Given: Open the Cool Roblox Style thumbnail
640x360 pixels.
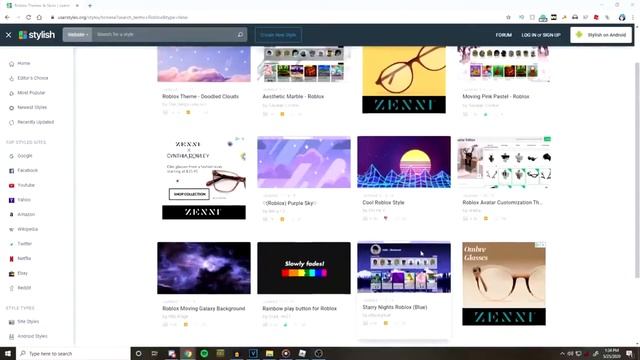Looking at the screenshot, I should click(x=404, y=162).
